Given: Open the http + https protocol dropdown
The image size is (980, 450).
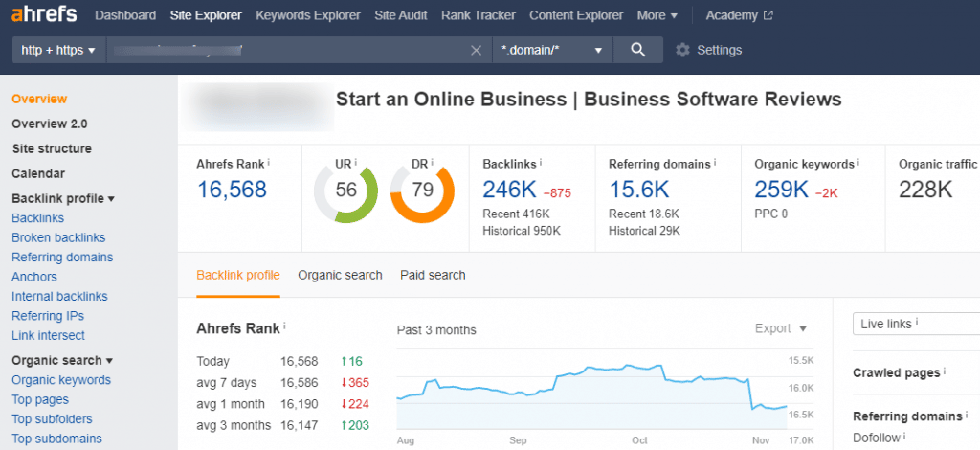Looking at the screenshot, I should [58, 50].
